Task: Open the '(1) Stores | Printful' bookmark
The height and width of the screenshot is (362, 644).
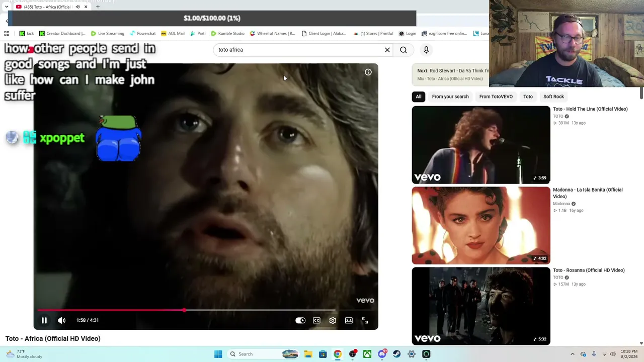Action: coord(373,34)
